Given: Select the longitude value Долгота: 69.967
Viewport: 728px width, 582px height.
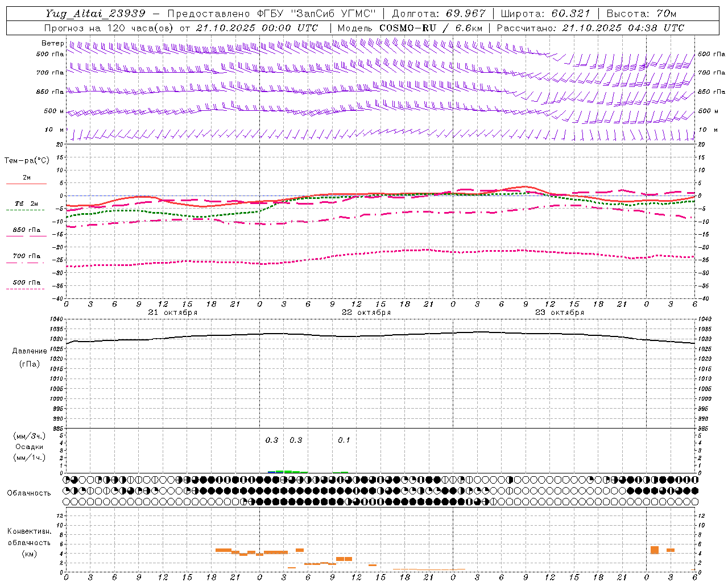Looking at the screenshot, I should pos(439,14).
